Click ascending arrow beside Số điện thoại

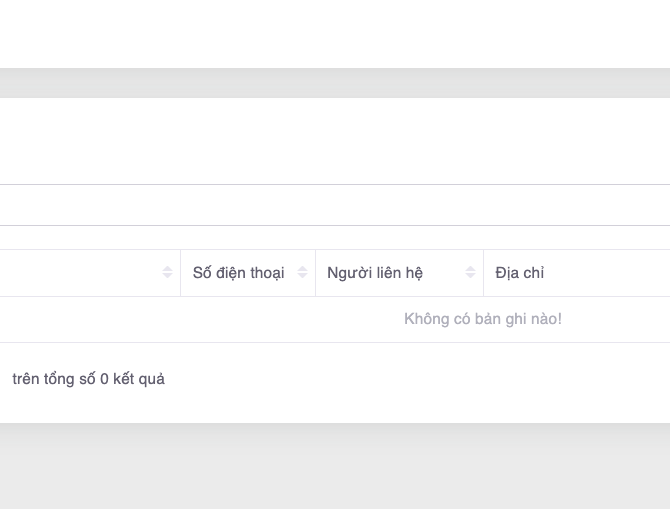click(x=302, y=269)
